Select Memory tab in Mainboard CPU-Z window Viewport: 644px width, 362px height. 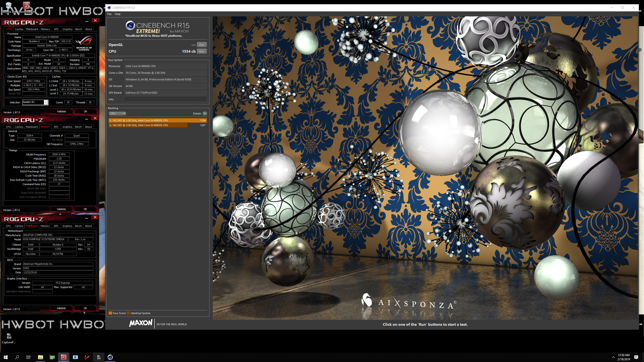point(45,226)
